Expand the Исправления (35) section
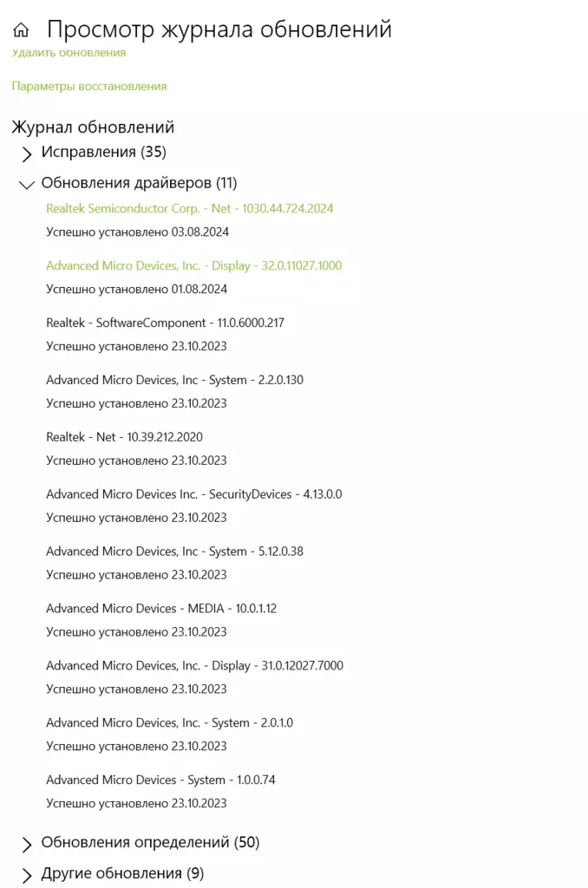 pyautogui.click(x=94, y=153)
